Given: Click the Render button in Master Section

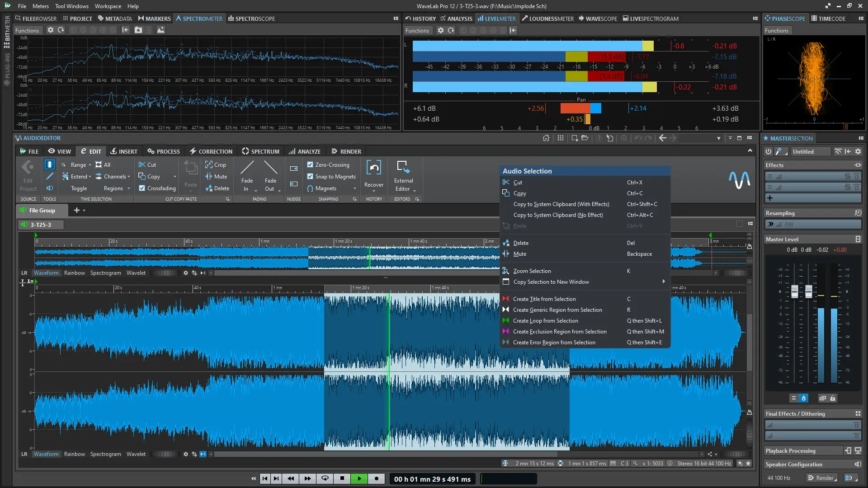Looking at the screenshot, I should point(821,478).
